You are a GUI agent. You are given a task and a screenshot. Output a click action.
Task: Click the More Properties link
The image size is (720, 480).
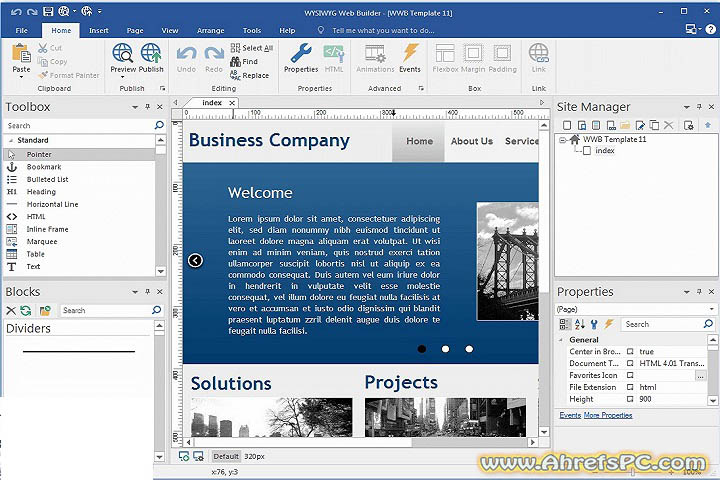coord(608,415)
